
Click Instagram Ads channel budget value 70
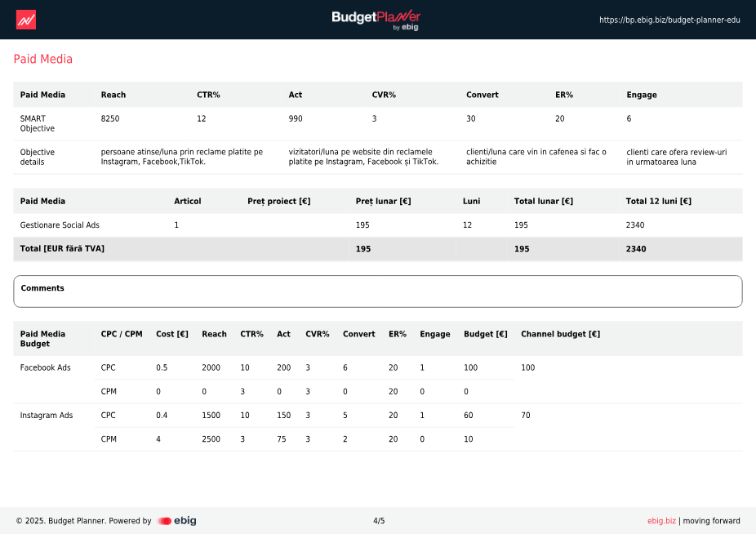coord(526,416)
